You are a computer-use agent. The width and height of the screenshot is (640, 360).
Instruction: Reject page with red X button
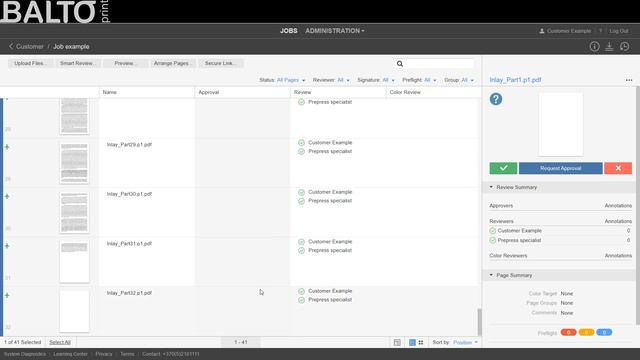(x=618, y=168)
